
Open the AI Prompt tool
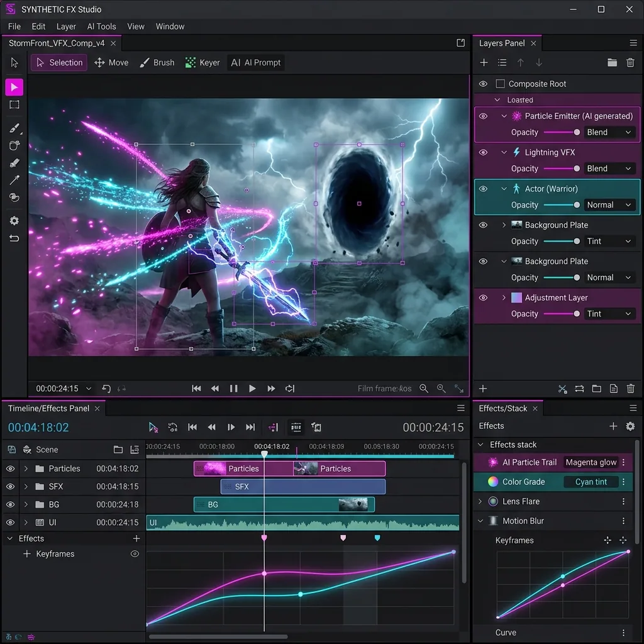tap(256, 63)
